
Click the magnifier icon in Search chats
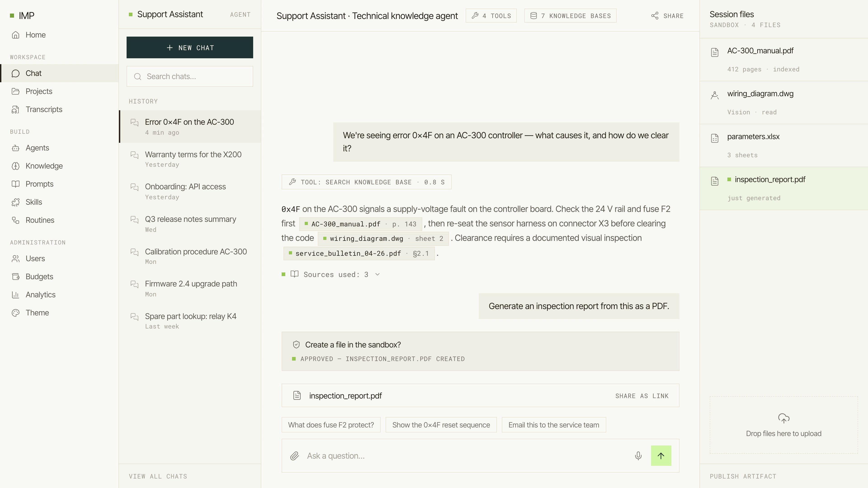(137, 76)
